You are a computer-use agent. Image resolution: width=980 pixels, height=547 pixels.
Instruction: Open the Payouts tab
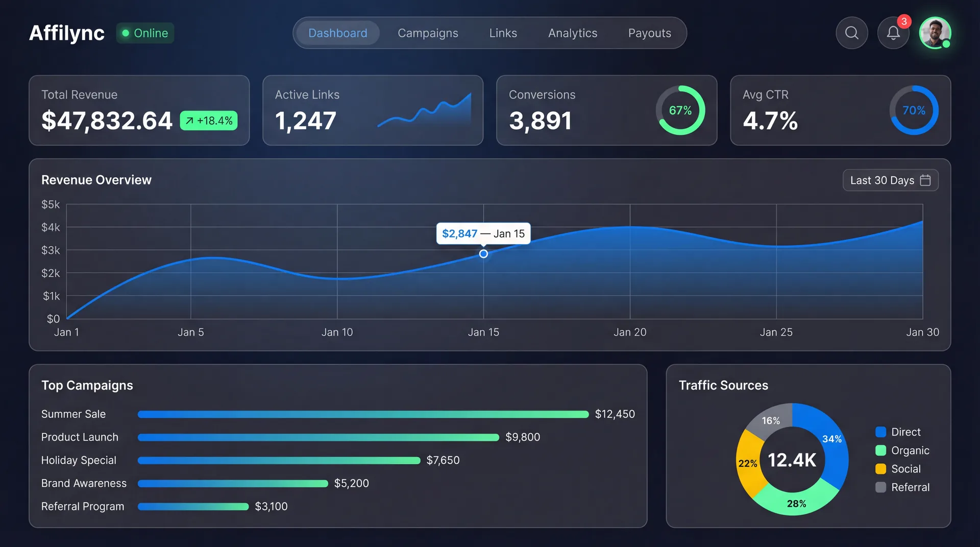click(x=649, y=33)
